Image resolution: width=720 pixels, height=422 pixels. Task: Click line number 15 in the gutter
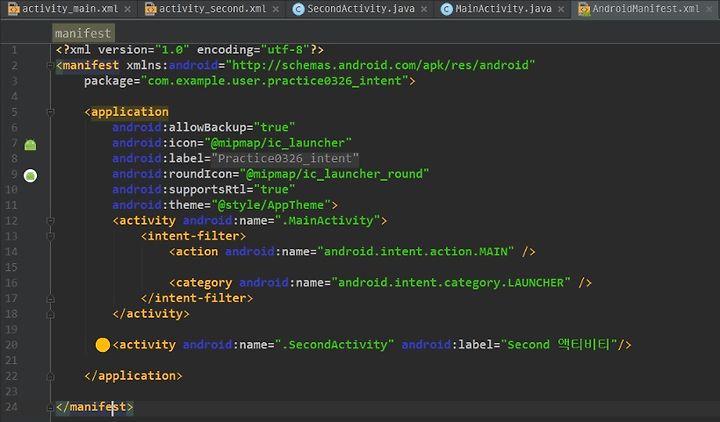[11, 267]
